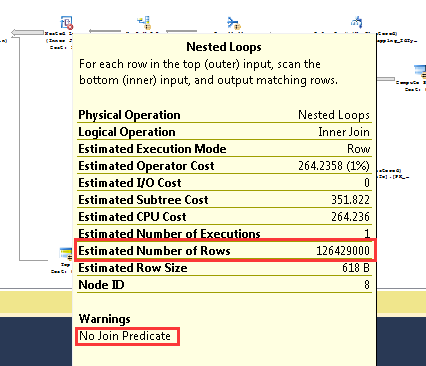This screenshot has width=426, height=366.
Task: Click the 'Physical Operation' row label
Action: (x=129, y=115)
